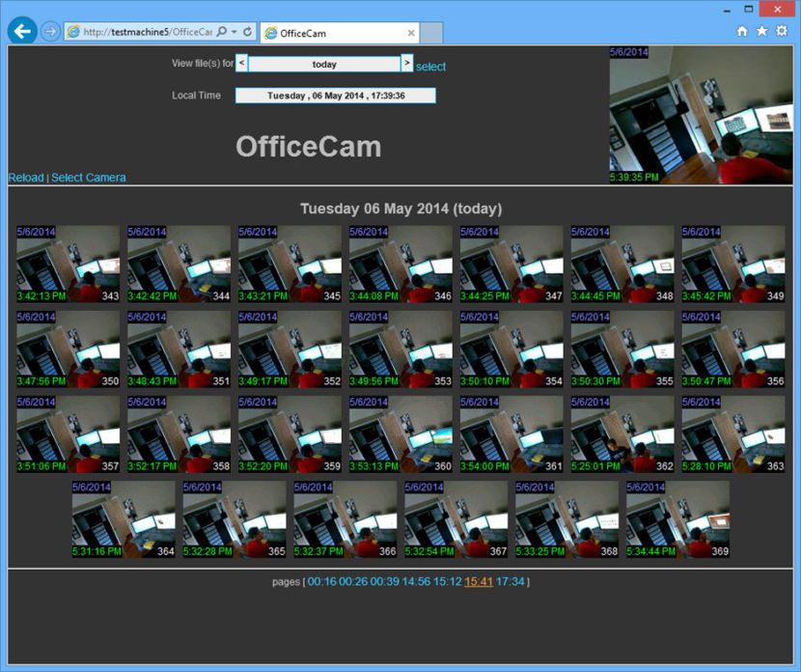Click the live camera preview image
The width and height of the screenshot is (801, 672).
click(x=701, y=115)
